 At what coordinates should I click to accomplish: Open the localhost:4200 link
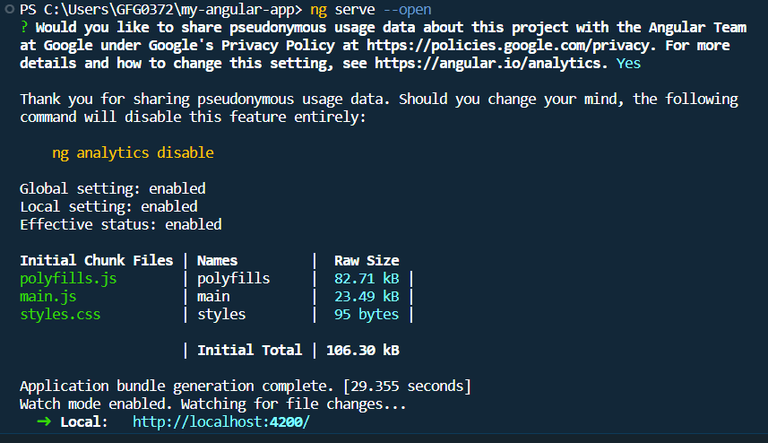pos(221,422)
